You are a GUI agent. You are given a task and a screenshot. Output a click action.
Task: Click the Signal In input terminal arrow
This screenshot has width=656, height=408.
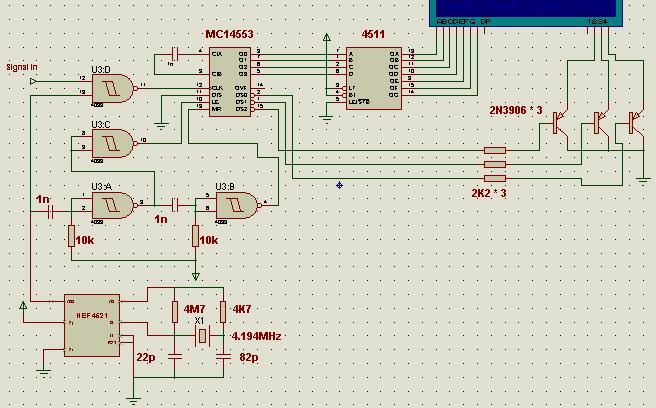coord(33,81)
